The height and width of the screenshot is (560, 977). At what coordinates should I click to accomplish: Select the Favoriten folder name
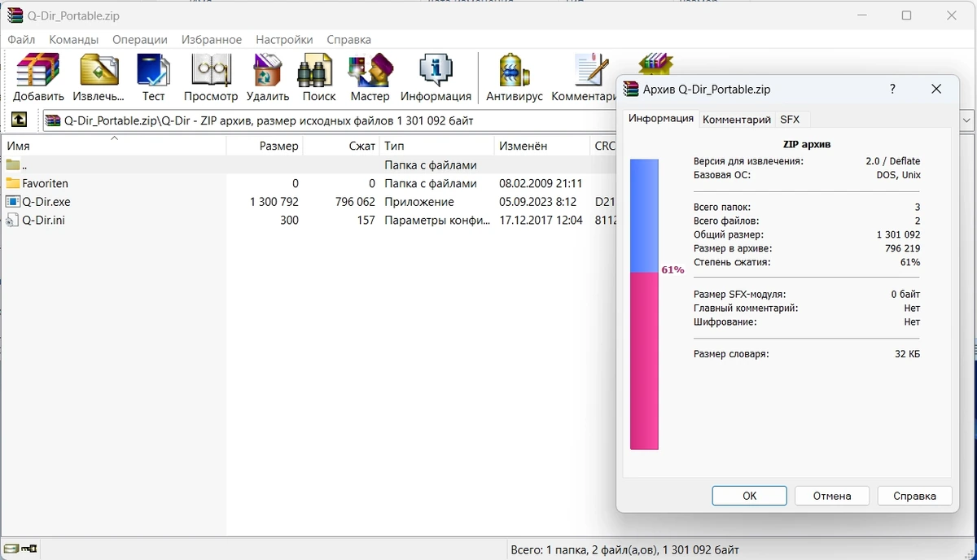(x=46, y=183)
